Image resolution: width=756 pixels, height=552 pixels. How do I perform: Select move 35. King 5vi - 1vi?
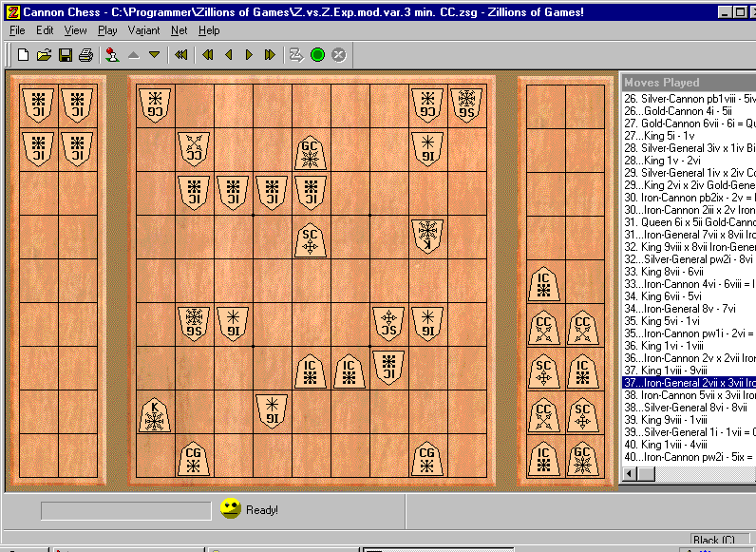662,321
